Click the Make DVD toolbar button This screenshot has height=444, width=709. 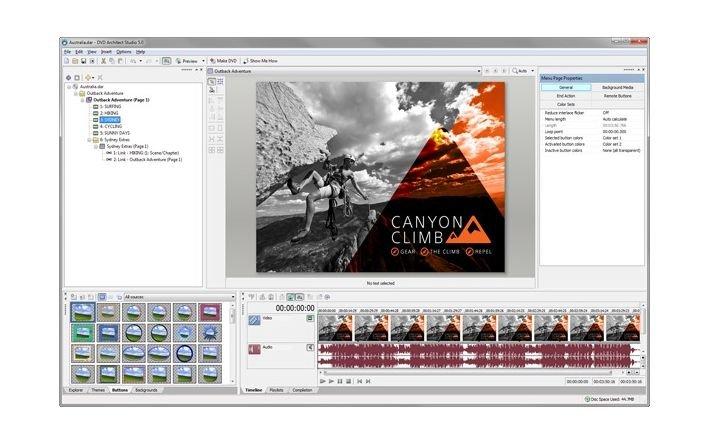[223, 61]
